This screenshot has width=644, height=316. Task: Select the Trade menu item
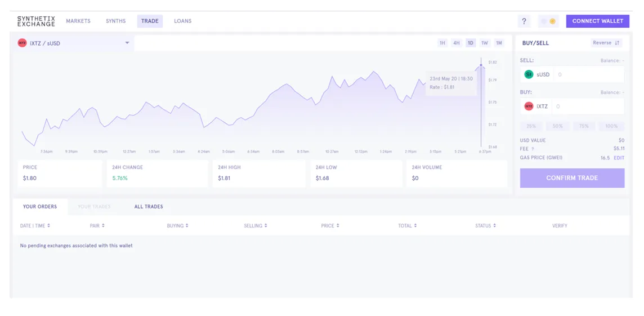pos(150,21)
